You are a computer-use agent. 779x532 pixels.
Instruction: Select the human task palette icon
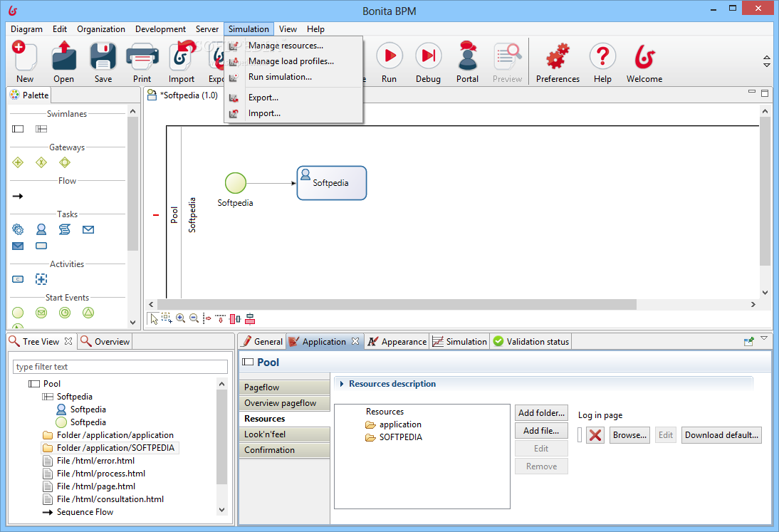point(41,229)
